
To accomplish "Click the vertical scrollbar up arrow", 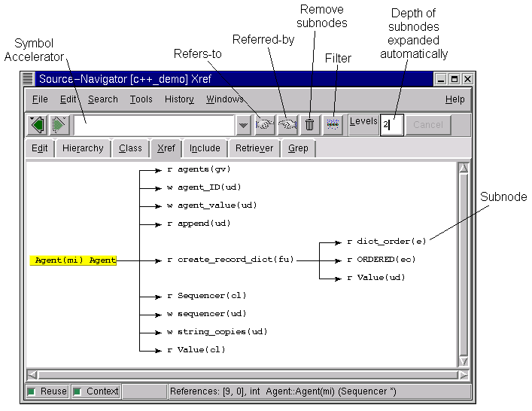I will 464,168.
